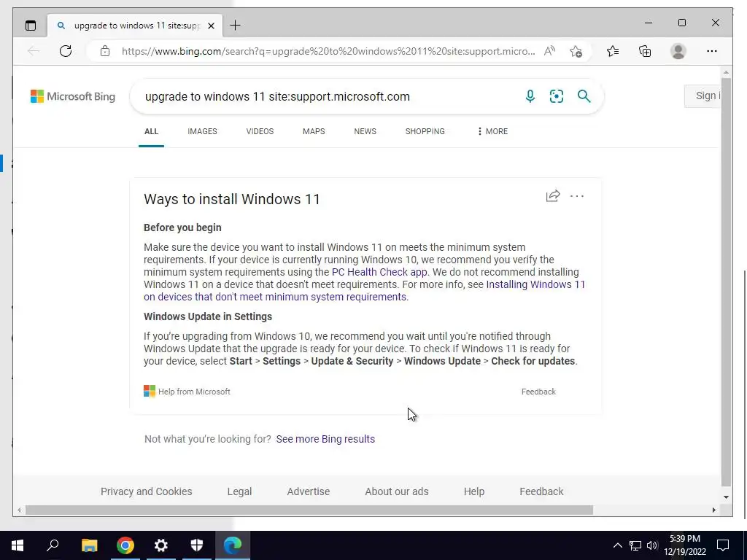
Task: Open the network status tray icon
Action: (x=635, y=545)
